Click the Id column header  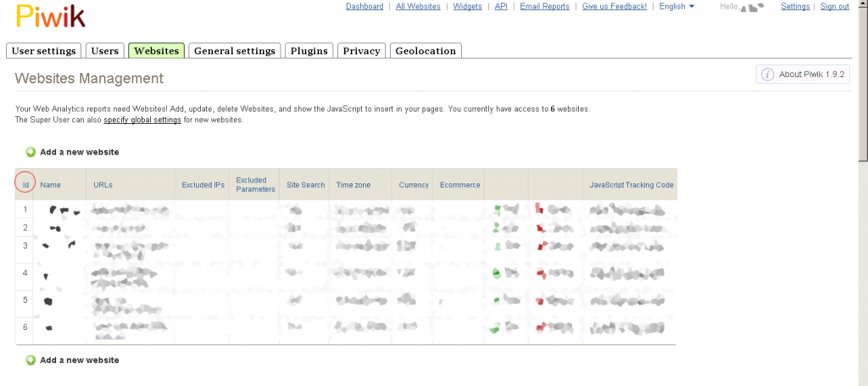25,184
